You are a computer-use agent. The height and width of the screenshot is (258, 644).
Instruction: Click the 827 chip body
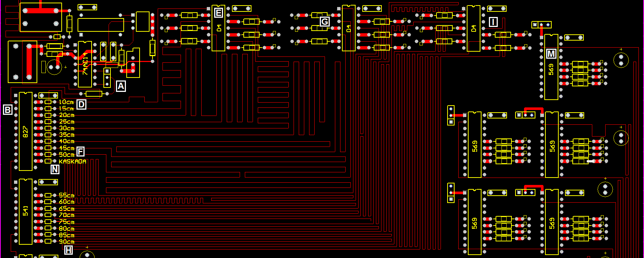click(25, 131)
